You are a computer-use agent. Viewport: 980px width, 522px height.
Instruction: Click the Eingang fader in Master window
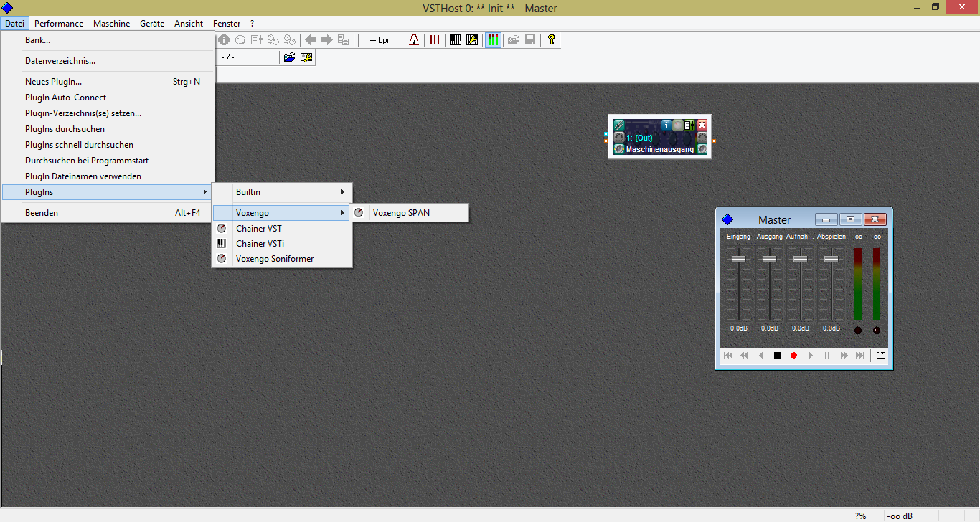[x=738, y=259]
